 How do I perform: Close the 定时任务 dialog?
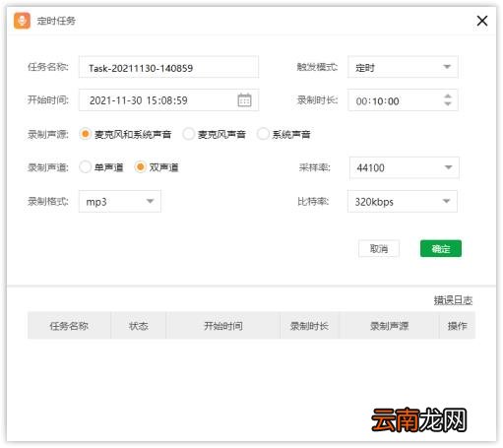tap(482, 21)
